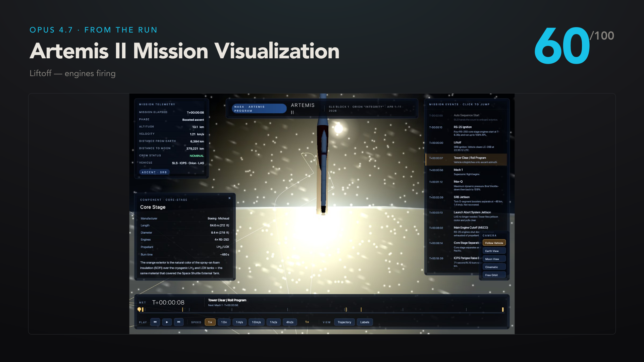The width and height of the screenshot is (644, 362).
Task: Select the Moon View camera
Action: tap(494, 259)
